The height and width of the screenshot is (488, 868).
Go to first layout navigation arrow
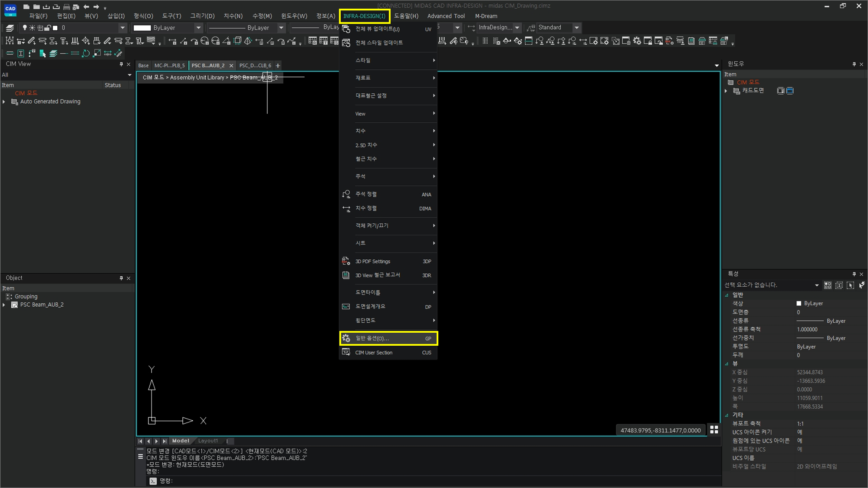pos(140,441)
